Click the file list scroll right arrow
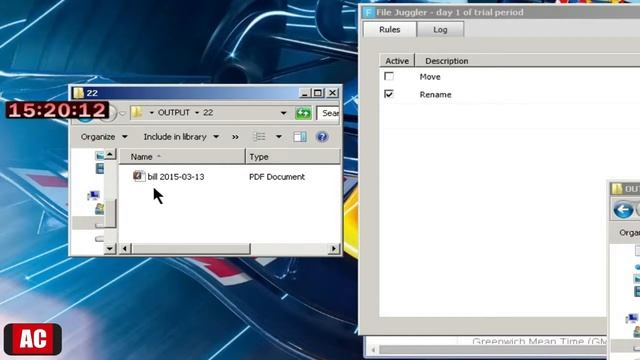Viewport: 640px width, 360px height. (334, 249)
